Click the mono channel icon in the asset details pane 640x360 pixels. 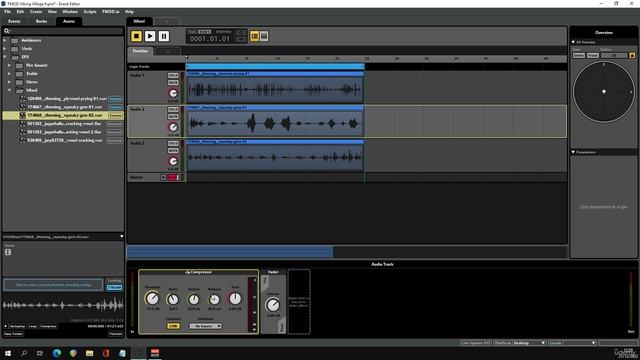click(8, 252)
